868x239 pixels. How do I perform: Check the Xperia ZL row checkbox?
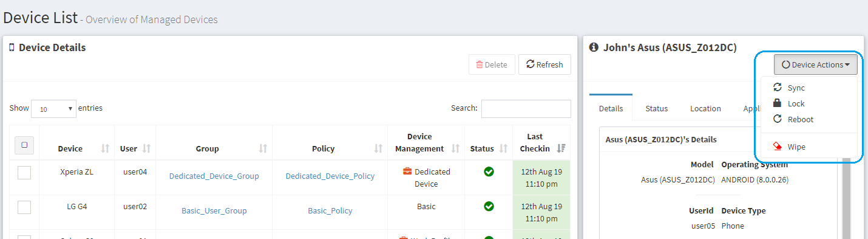tap(24, 173)
